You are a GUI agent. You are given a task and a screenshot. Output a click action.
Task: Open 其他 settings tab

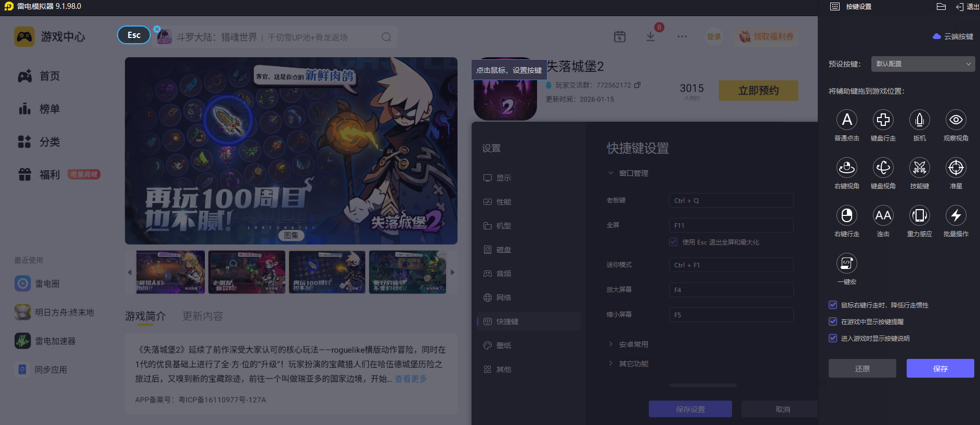(529, 369)
